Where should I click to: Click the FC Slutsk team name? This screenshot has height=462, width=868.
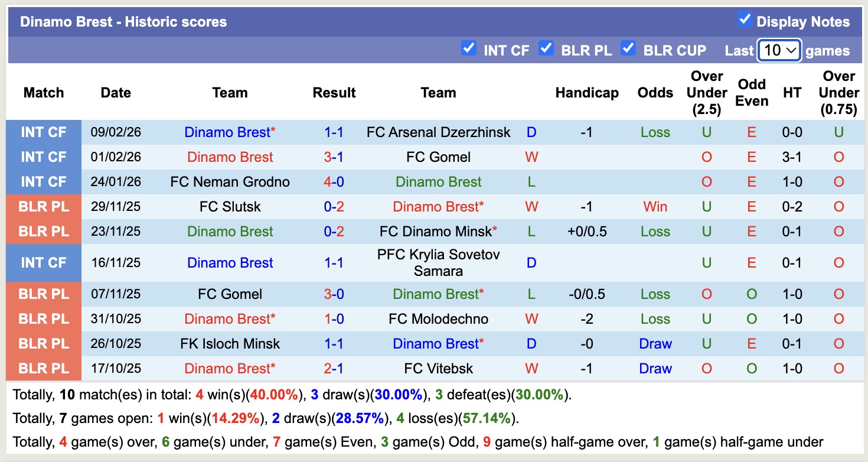[230, 207]
